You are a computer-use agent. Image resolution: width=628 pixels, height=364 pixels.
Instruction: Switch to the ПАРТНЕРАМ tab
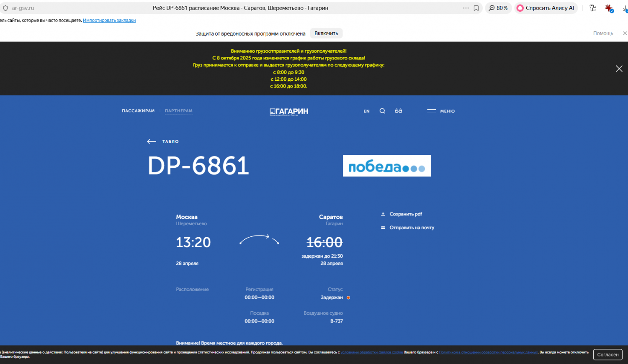[x=179, y=111]
